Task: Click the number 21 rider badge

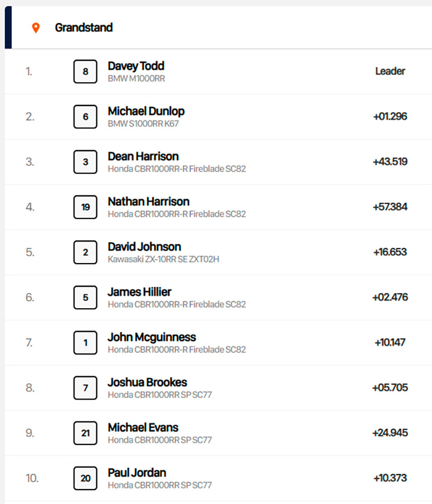Action: coord(85,433)
